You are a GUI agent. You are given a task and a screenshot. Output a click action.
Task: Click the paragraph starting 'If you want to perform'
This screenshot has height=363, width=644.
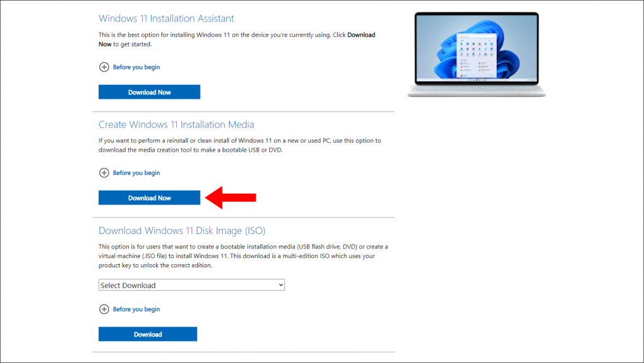[x=240, y=145]
